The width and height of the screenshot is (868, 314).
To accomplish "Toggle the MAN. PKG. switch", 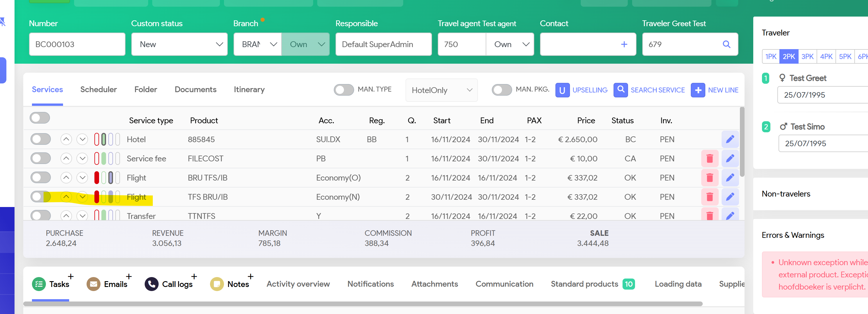I will [501, 90].
